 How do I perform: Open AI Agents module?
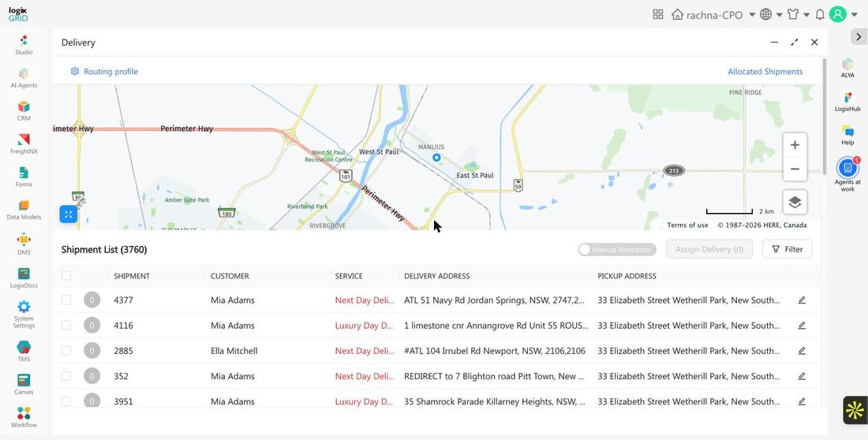[23, 78]
